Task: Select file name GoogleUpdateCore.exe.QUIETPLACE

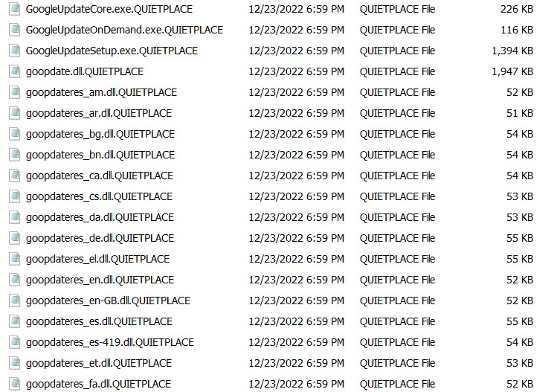Action: tap(109, 10)
